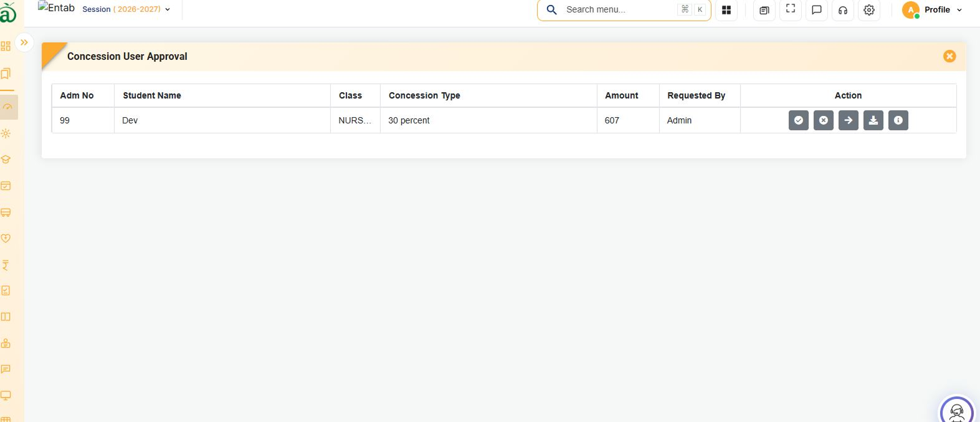
Task: Open the message sidebar icon
Action: pos(6,369)
